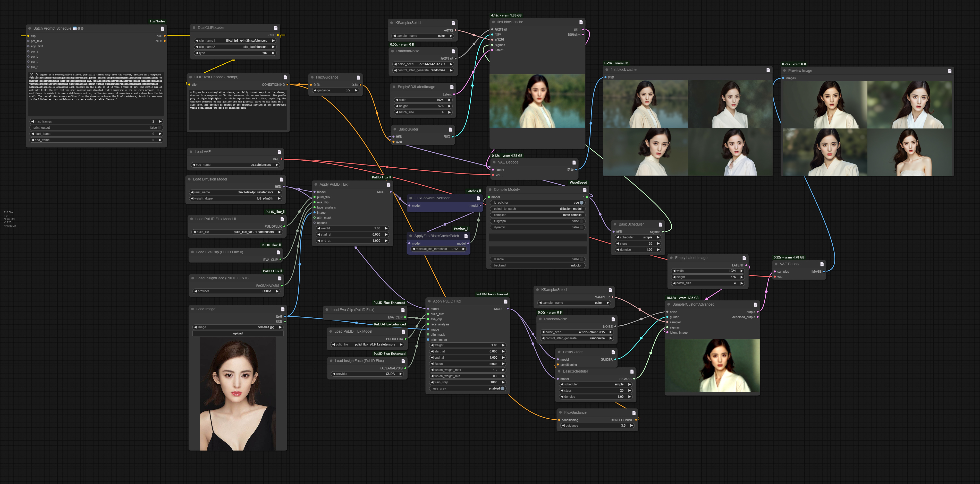Open the fusion dropdown in Apply PuLID Flux
Screen dimensions: 980x484
click(x=468, y=364)
